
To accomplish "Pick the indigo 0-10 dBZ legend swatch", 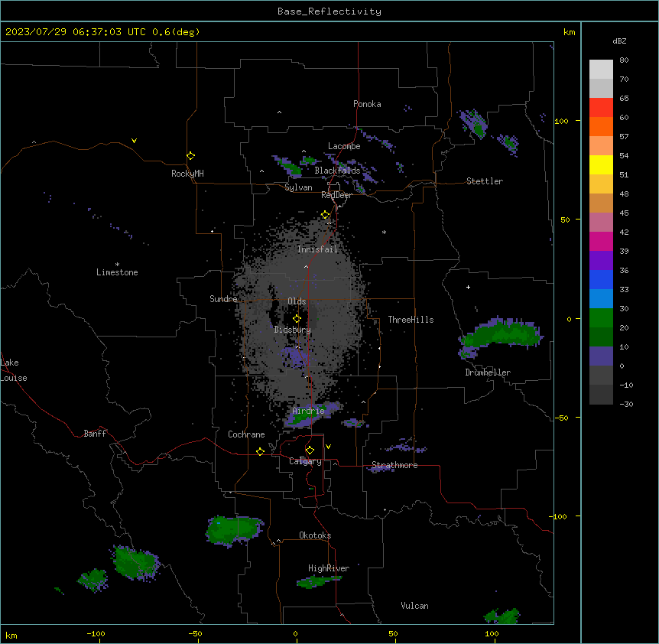I will pos(601,356).
